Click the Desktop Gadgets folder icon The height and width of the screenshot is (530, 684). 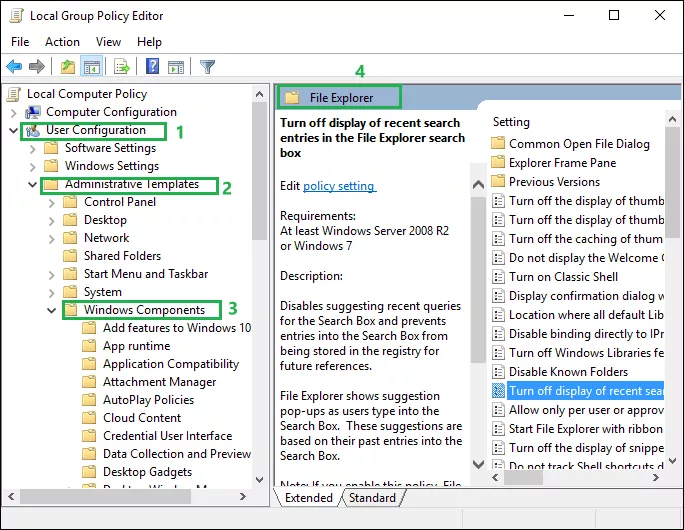[89, 472]
